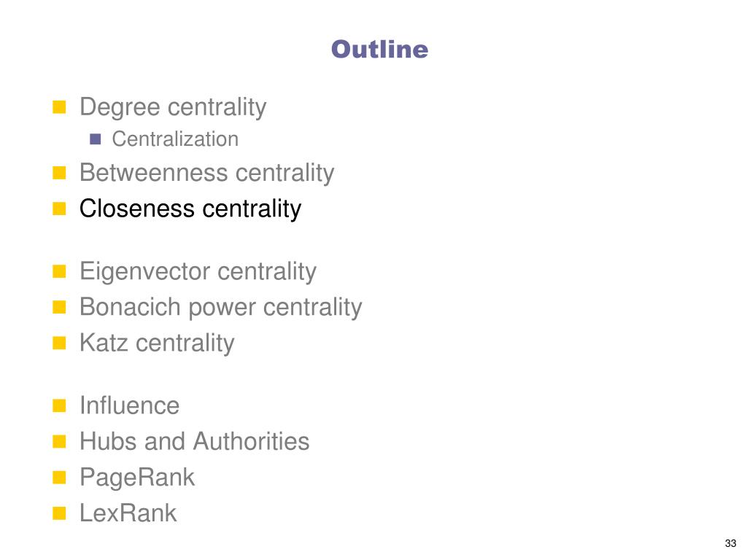747x560 pixels.
Task: Click the yellow bullet beside Closeness centrality
Action: point(59,209)
